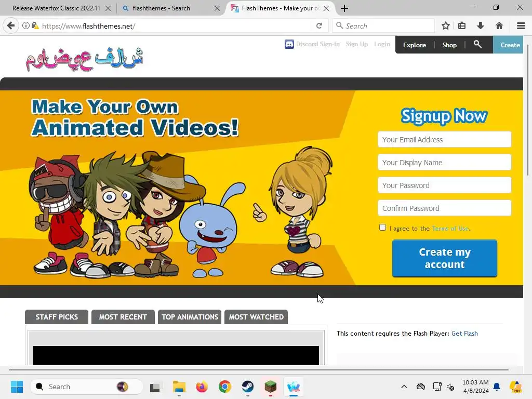Open the Copilot preview icon
The width and height of the screenshot is (532, 399).
pos(515,387)
